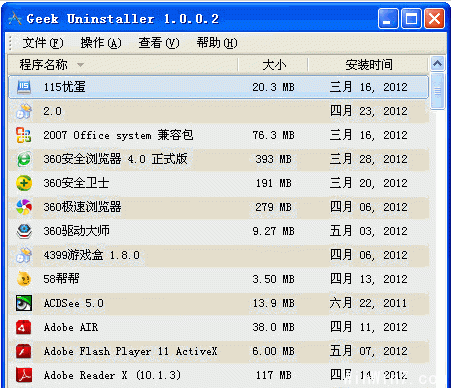Sort by the 大小 column header
The image size is (451, 388).
tap(273, 64)
